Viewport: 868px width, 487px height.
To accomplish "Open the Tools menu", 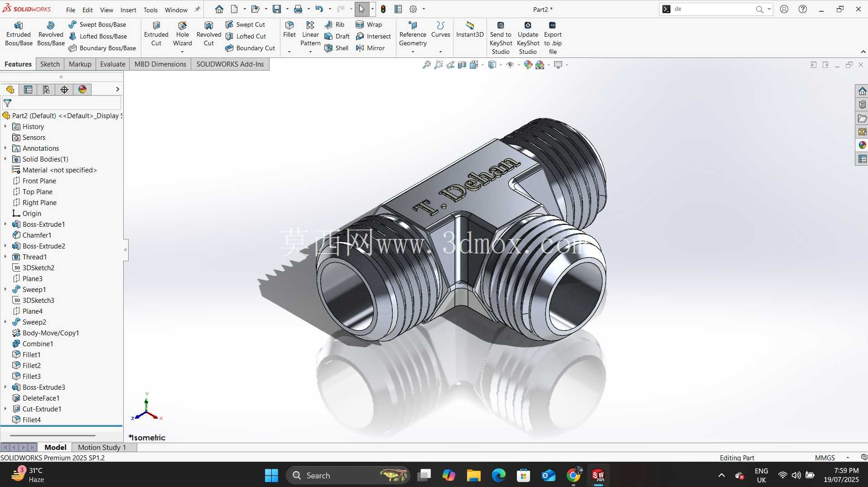I will click(x=150, y=10).
